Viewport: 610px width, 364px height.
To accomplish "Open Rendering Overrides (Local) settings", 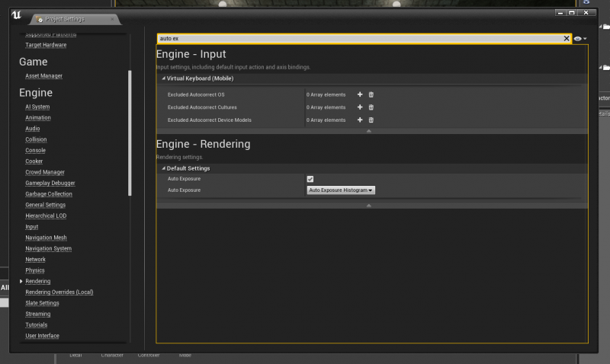I will (59, 292).
